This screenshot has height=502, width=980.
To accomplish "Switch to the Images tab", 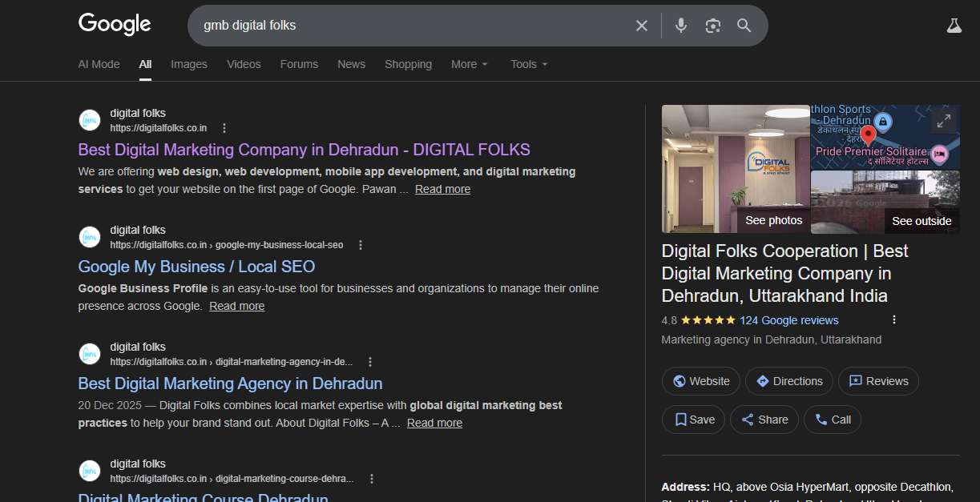I will point(188,64).
